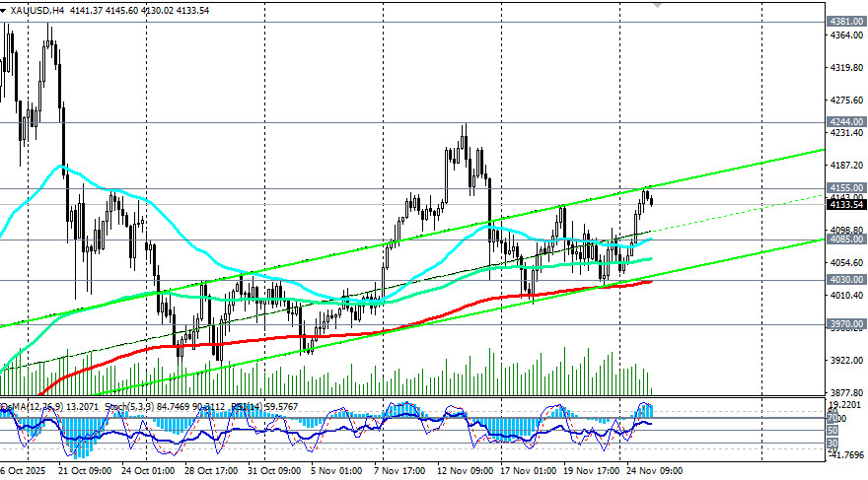Click the 24 Nov 09:00 time label
The width and height of the screenshot is (868, 480).
pos(655,470)
